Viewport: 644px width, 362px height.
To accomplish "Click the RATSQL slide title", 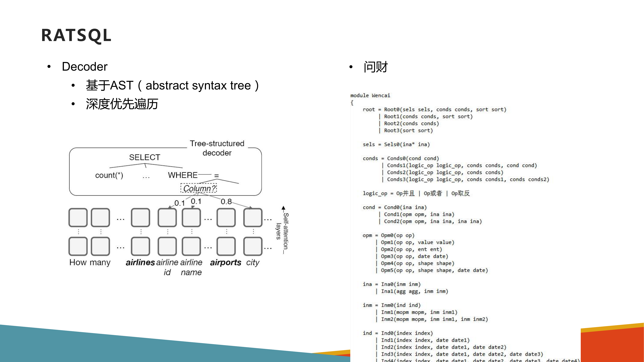I will pyautogui.click(x=76, y=35).
